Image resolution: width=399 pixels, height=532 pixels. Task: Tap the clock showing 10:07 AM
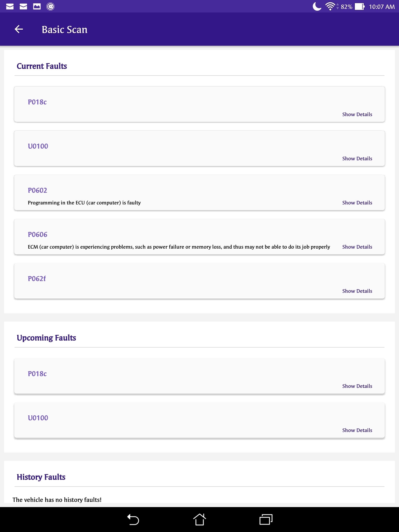tap(382, 7)
